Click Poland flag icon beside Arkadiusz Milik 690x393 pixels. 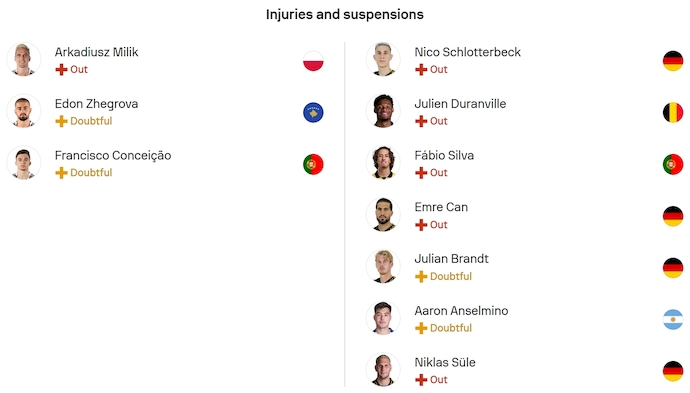(x=313, y=61)
